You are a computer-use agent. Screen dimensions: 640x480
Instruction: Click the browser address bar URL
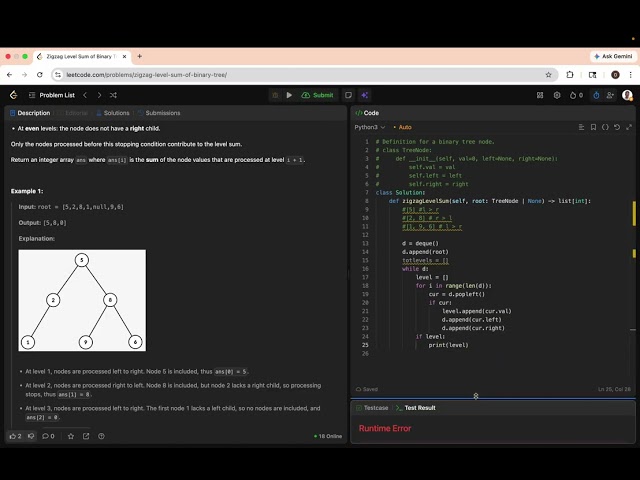coord(147,75)
